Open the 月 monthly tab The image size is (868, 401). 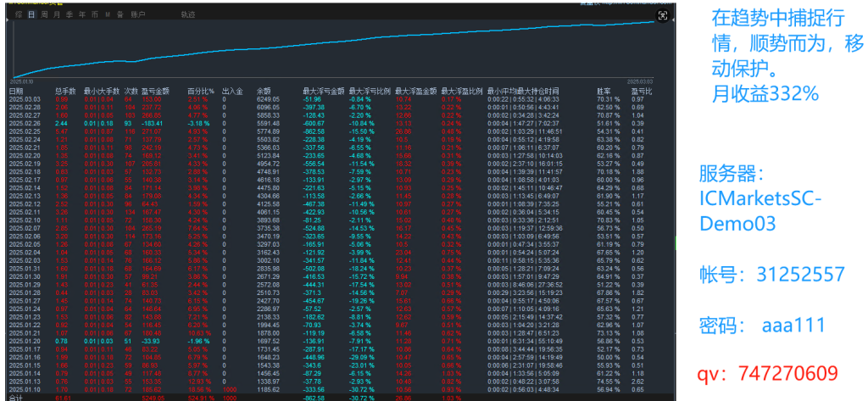pos(57,15)
